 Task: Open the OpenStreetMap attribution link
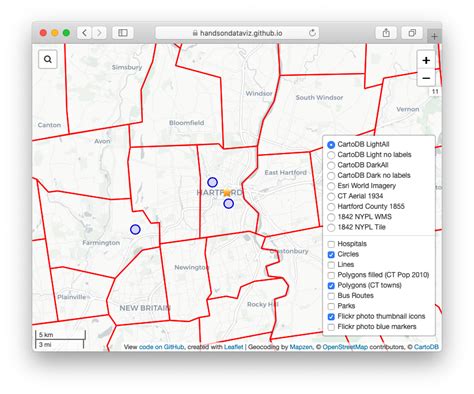pyautogui.click(x=345, y=347)
